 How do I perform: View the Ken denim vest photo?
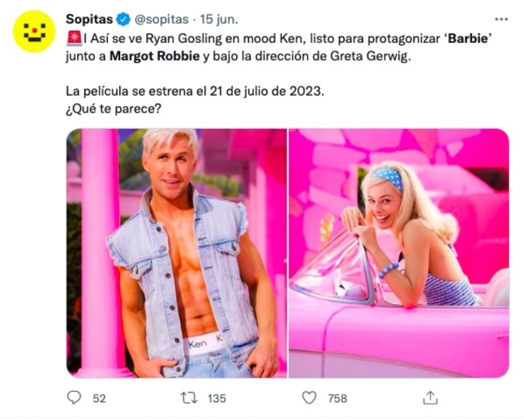point(176,252)
